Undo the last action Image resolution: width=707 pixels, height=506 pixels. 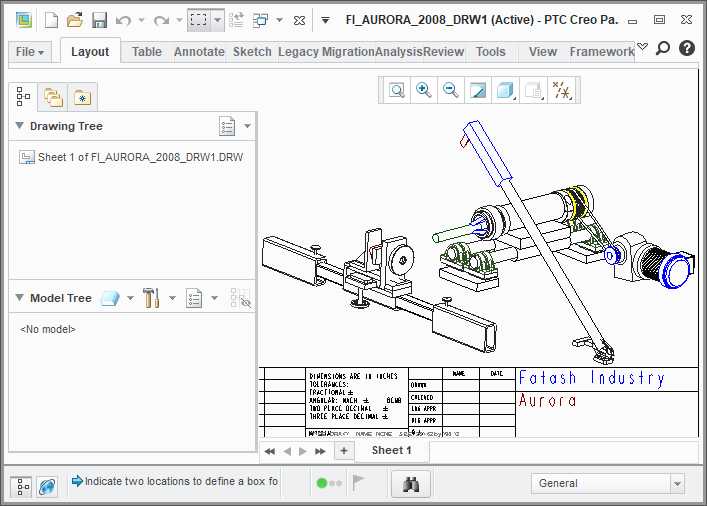[x=123, y=20]
